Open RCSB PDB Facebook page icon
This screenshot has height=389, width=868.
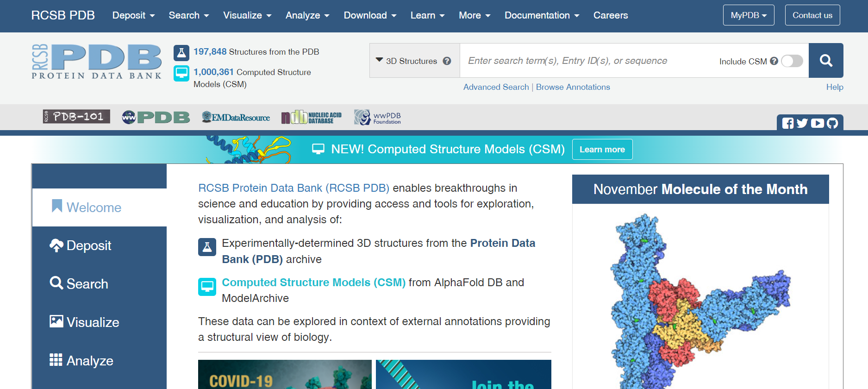pyautogui.click(x=787, y=123)
